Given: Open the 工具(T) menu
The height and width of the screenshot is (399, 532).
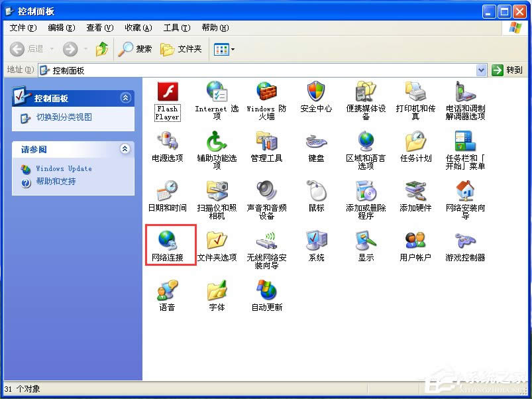Looking at the screenshot, I should 176,28.
